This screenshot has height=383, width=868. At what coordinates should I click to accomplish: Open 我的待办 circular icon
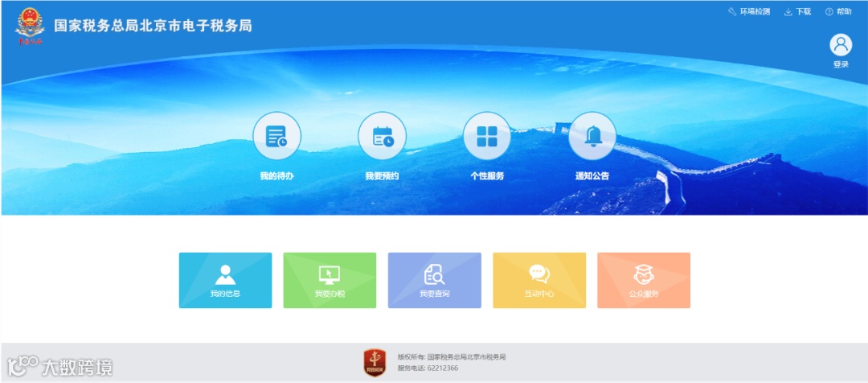pos(276,136)
